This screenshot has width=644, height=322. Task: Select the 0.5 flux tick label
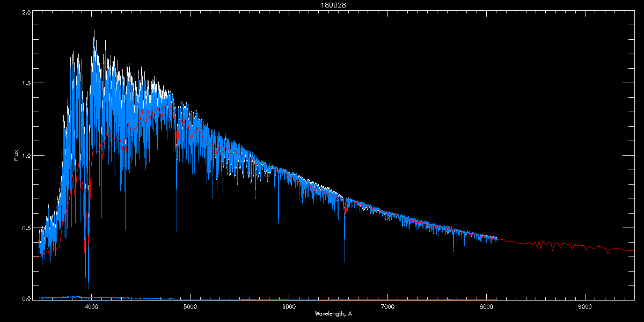26,228
